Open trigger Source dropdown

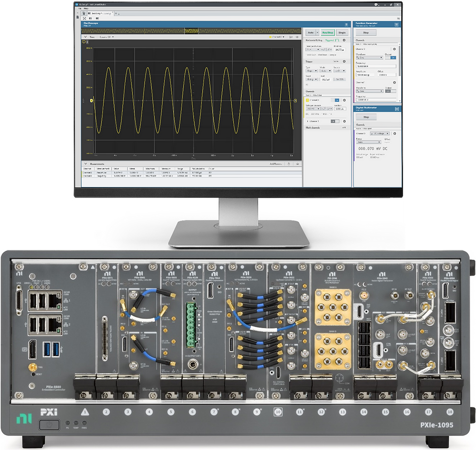click(x=340, y=71)
